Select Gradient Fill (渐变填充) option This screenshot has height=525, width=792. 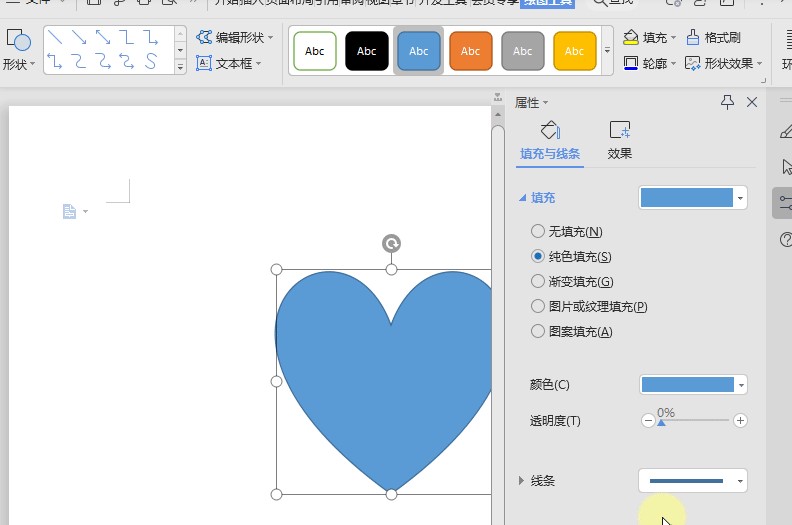click(x=538, y=281)
